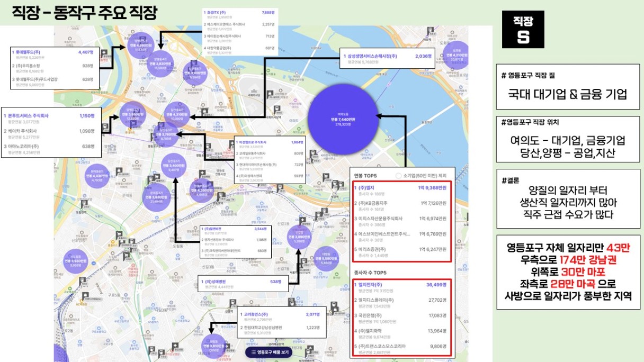The image size is (644, 362).
Task: Open the 신도림동 bubble showing 5,955명
Action: point(76,261)
